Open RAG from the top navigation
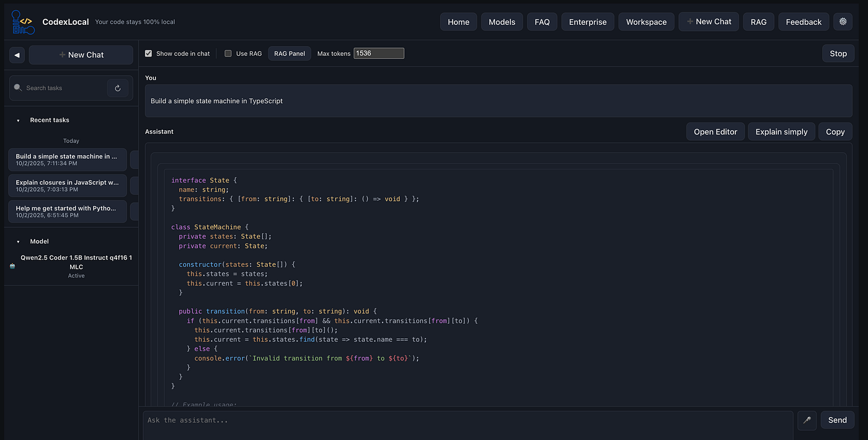The height and width of the screenshot is (440, 868). 758,22
